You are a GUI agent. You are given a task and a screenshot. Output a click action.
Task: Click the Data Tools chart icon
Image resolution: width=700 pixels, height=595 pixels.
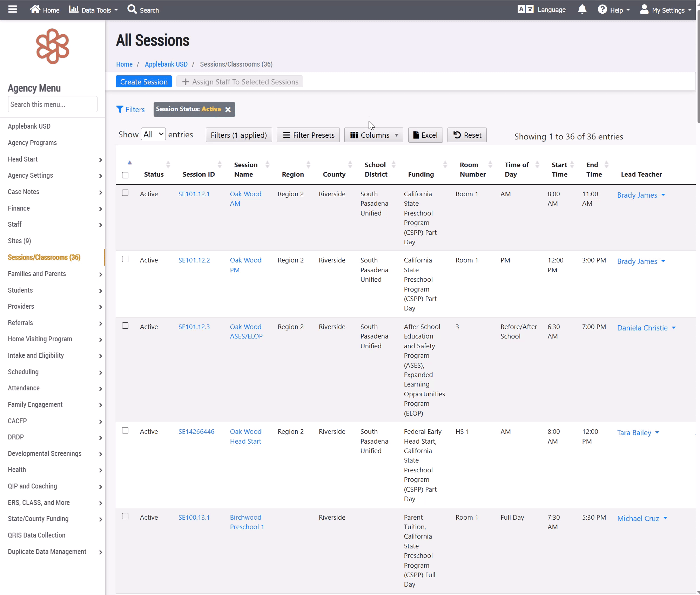coord(74,9)
